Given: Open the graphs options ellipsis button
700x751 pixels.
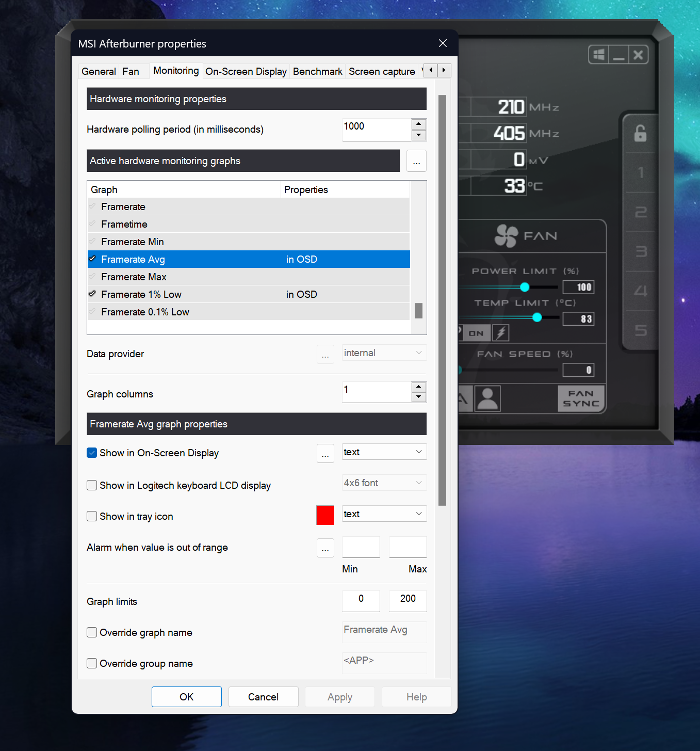Looking at the screenshot, I should click(416, 161).
